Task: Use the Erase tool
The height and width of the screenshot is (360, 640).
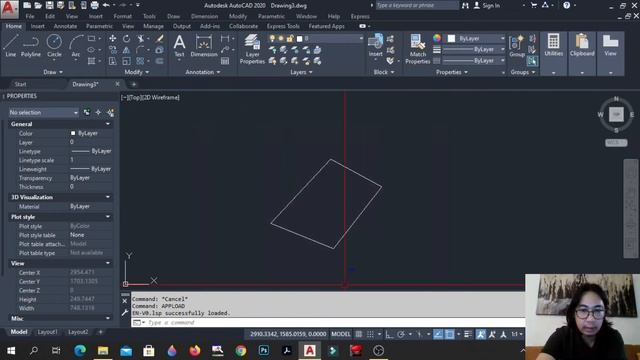Action: coord(160,38)
